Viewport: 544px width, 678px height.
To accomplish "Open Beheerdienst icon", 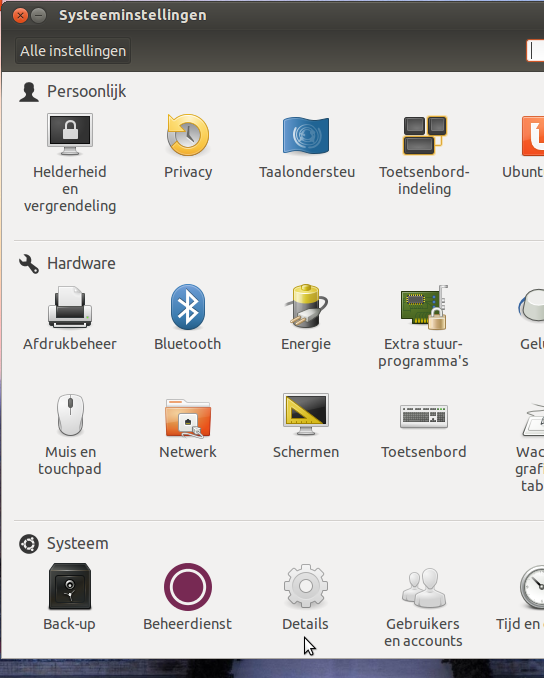I will point(188,587).
